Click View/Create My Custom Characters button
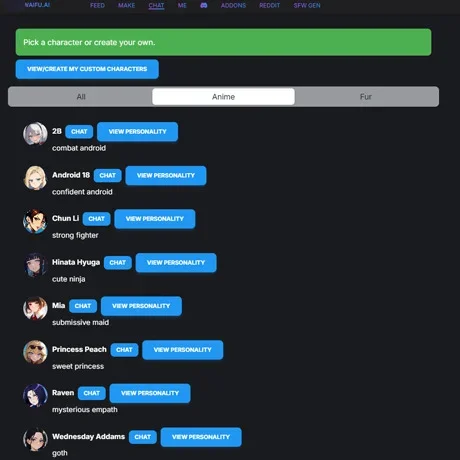Screen dimensions: 460x460 (87, 69)
